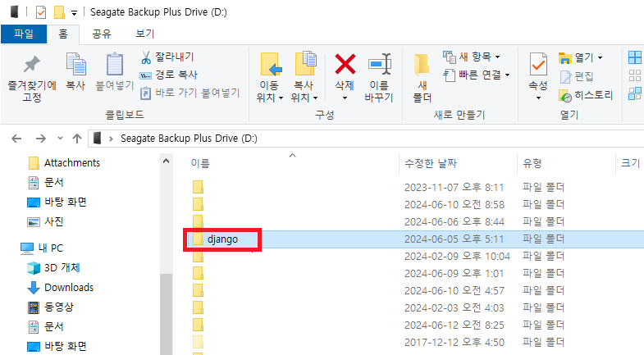Expand the Move to (이동 위치) dropdown arrow
The height and width of the screenshot is (355, 644).
pos(281,98)
